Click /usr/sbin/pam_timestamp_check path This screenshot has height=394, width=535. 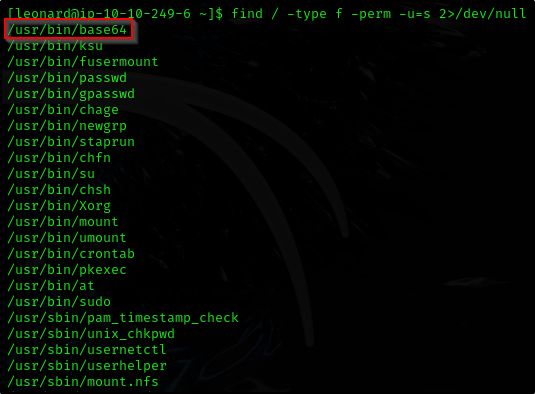click(x=123, y=318)
